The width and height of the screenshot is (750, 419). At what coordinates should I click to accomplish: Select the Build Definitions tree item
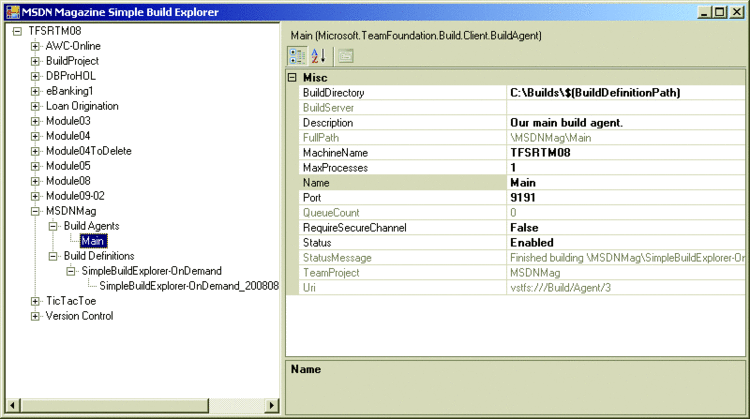99,256
